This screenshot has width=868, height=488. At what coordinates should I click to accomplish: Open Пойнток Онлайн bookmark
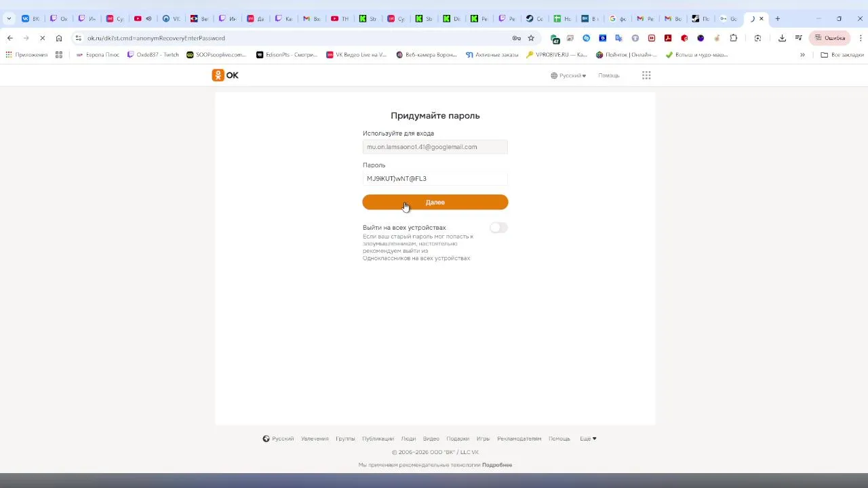627,54
